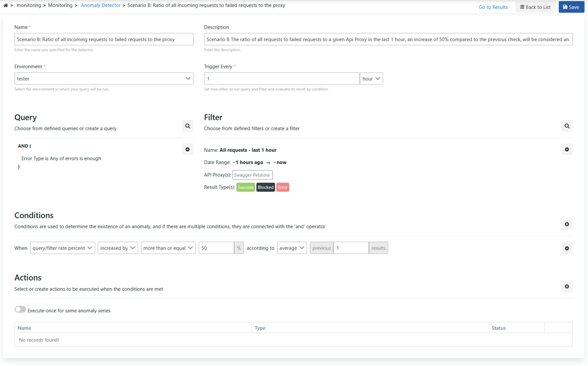Remove the condition row minus icon
Viewport: 588px width, 366px height.
(567, 248)
